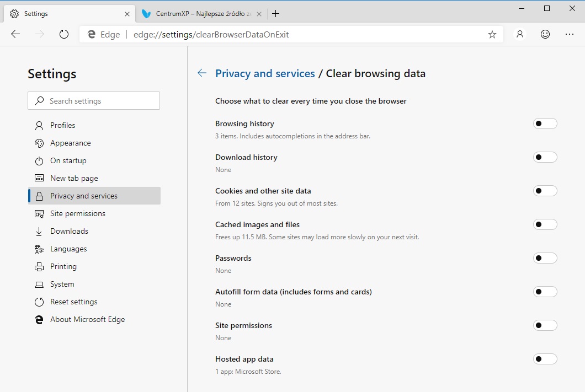This screenshot has width=585, height=392.
Task: Open Appearance settings
Action: [94, 143]
